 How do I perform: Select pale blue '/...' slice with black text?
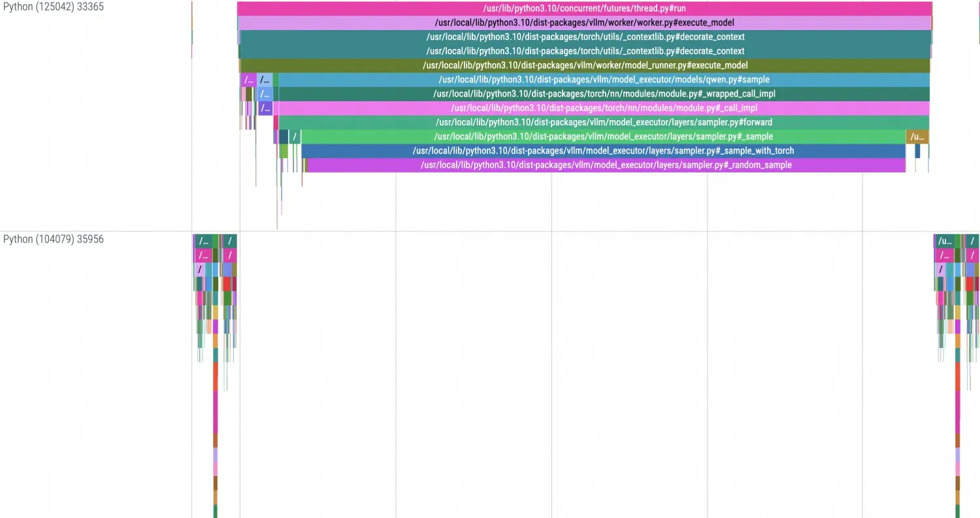[265, 80]
